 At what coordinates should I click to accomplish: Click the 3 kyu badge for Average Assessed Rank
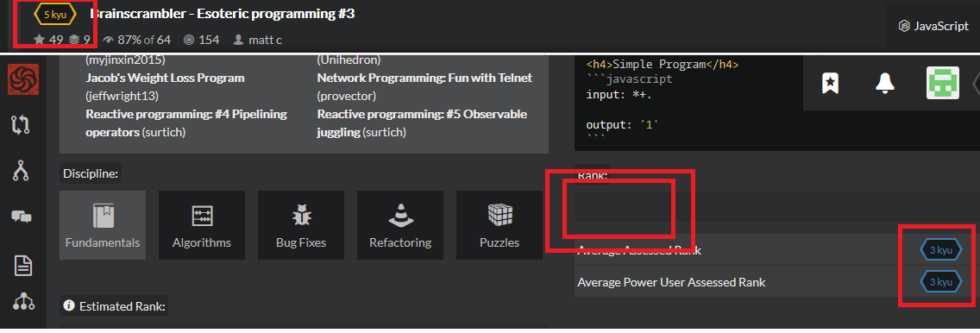coord(940,250)
